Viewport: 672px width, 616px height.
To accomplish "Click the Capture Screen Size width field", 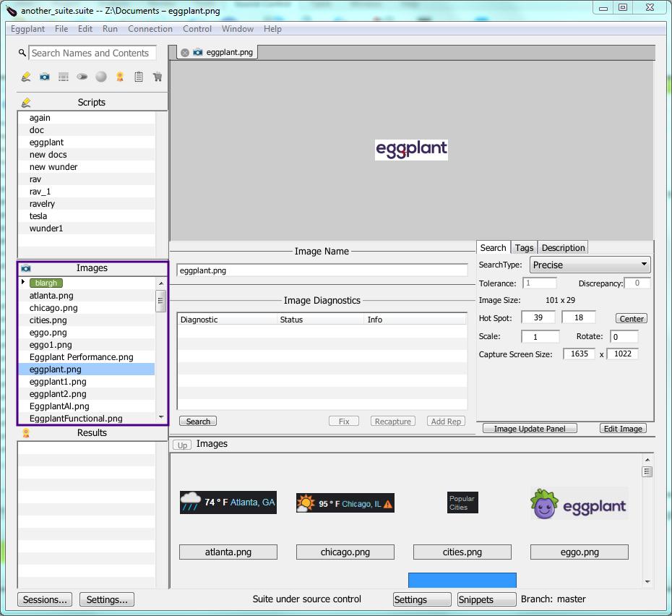I will tap(579, 354).
